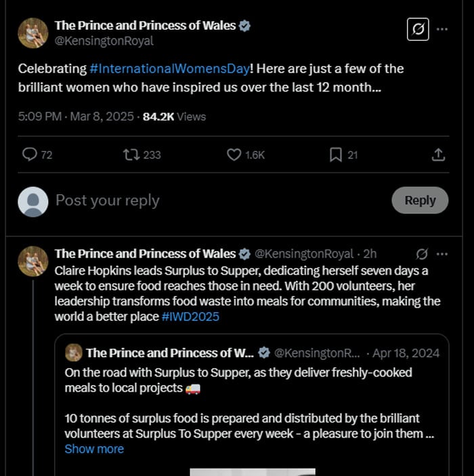Click the Grok icon on Claire Hopkins reply
This screenshot has height=476, width=474.
(x=421, y=254)
